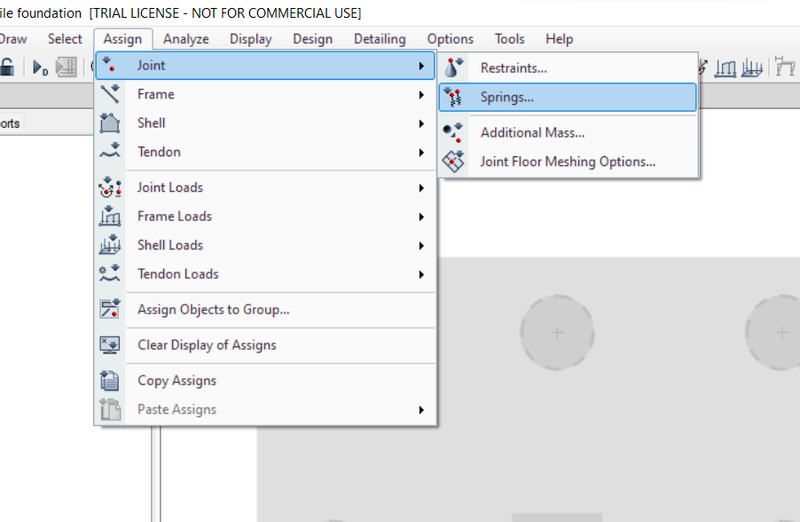800x522 pixels.
Task: Expand the Shell submenu arrow
Action: (421, 123)
